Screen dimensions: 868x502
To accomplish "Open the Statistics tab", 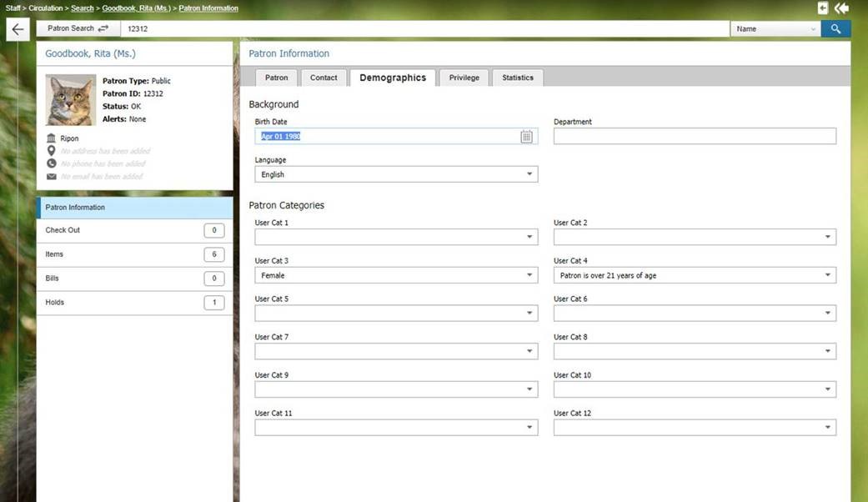I will pos(517,78).
